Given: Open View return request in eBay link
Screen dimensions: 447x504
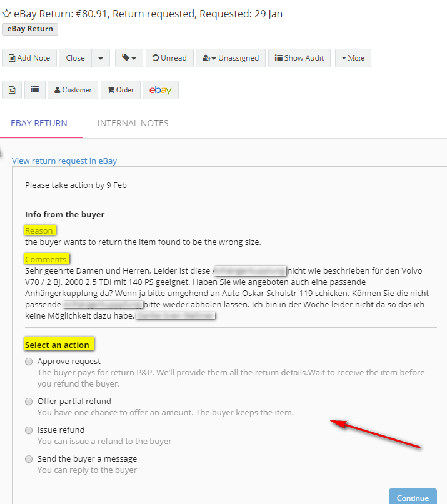Looking at the screenshot, I should point(64,161).
